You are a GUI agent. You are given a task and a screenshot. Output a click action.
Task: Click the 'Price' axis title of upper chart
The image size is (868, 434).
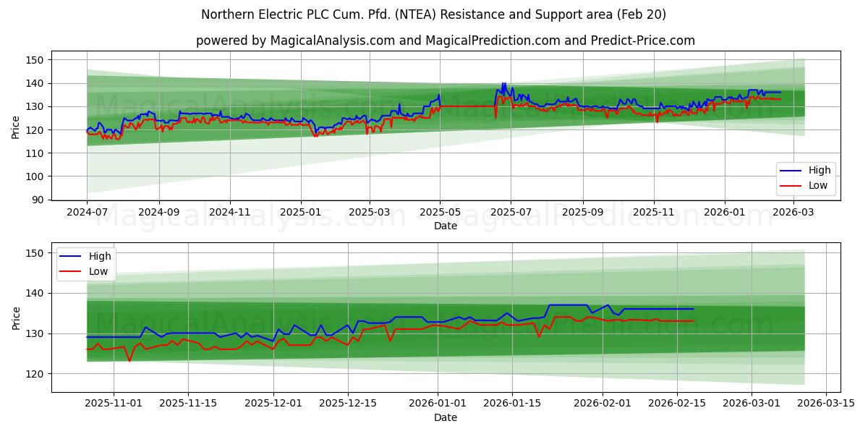16,128
